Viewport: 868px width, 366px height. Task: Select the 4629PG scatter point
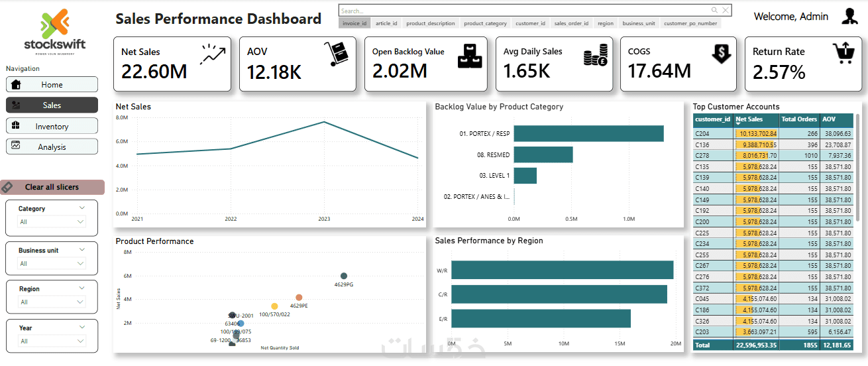[x=344, y=276]
